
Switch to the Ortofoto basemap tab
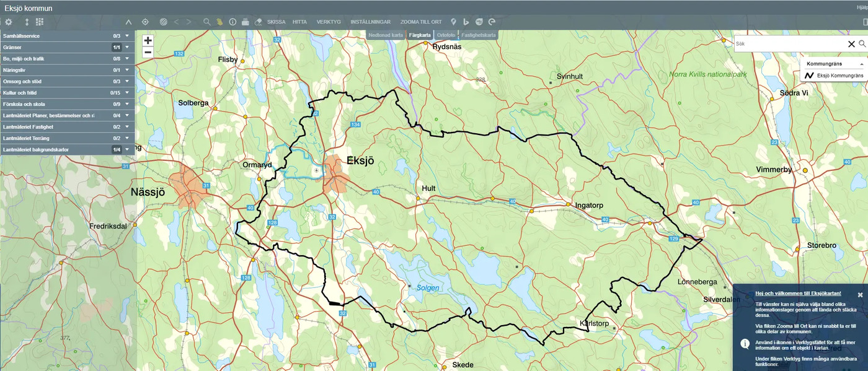(x=446, y=35)
